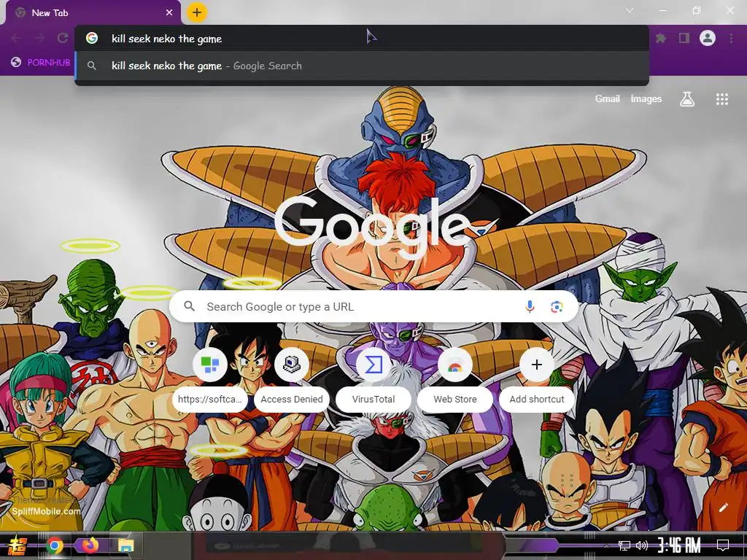This screenshot has height=560, width=747.
Task: Start voice search with the microphone icon
Action: pos(530,307)
